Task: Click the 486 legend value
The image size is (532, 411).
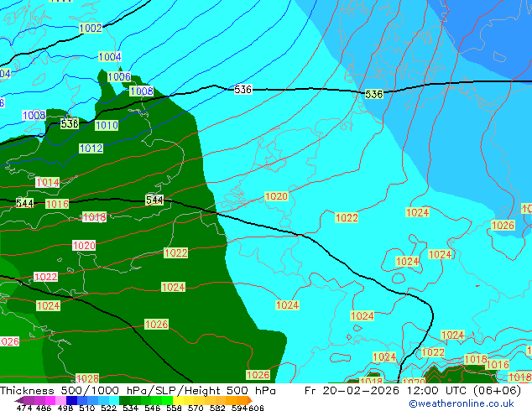Action: point(44,408)
